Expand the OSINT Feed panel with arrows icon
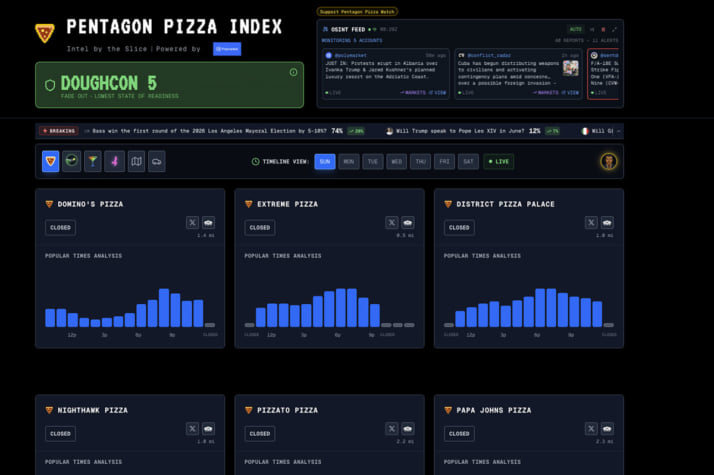The width and height of the screenshot is (714, 475). click(x=614, y=29)
